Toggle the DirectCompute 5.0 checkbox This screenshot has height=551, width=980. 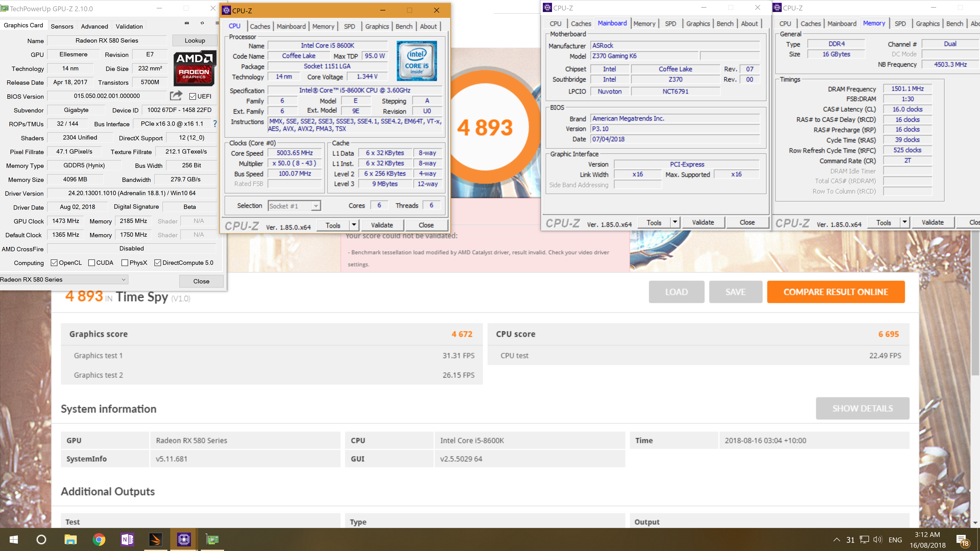[157, 263]
